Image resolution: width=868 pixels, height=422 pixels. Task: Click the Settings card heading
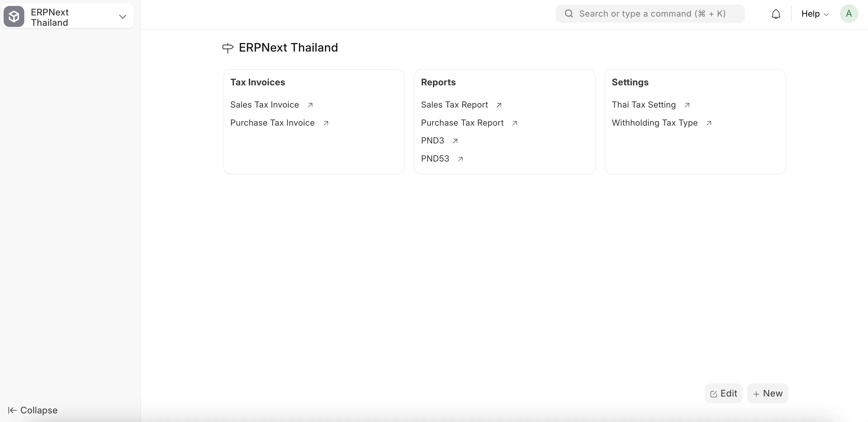pyautogui.click(x=630, y=82)
